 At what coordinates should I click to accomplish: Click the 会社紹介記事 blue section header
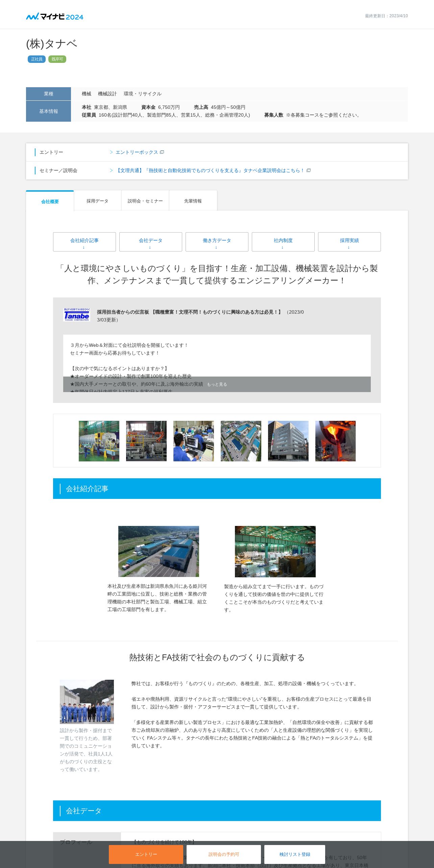[x=217, y=488]
